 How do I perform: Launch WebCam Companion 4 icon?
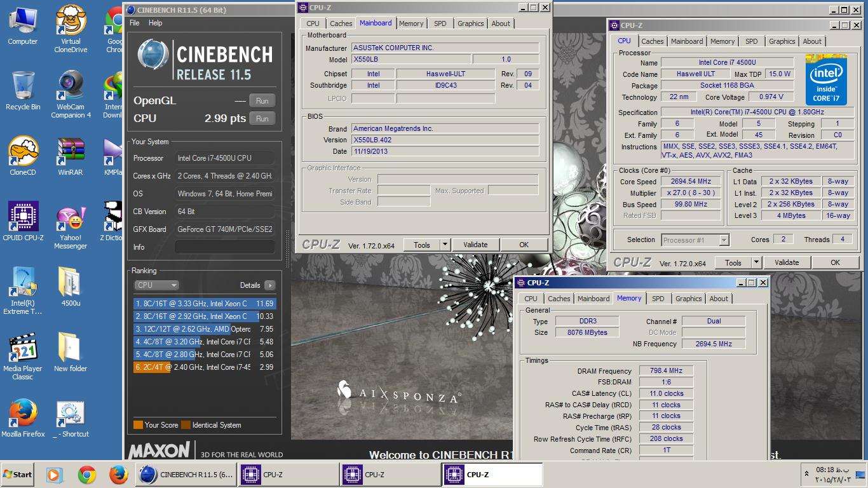pos(71,95)
